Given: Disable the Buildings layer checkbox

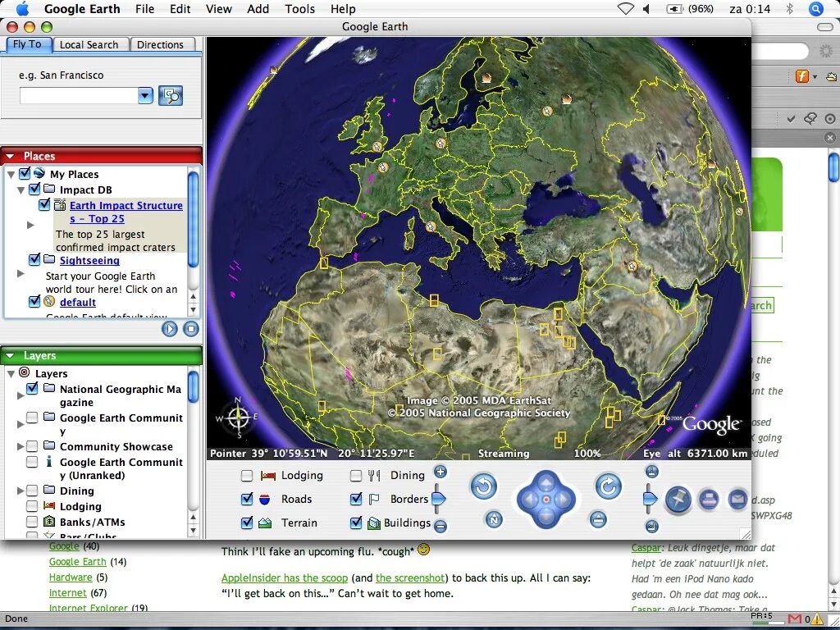Looking at the screenshot, I should click(356, 523).
